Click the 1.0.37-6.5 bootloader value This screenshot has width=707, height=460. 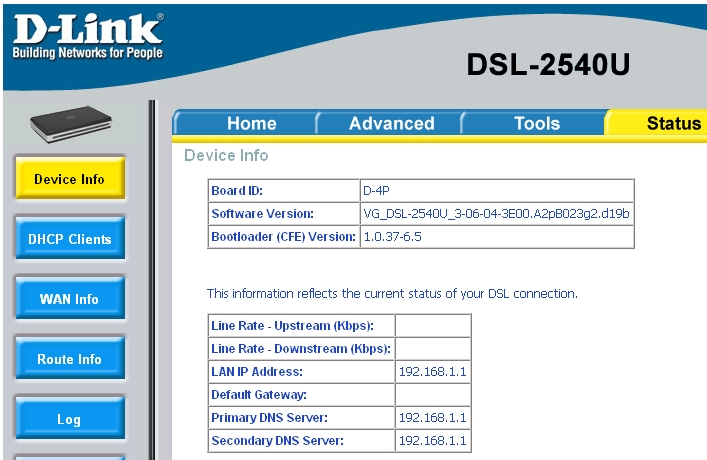point(392,236)
